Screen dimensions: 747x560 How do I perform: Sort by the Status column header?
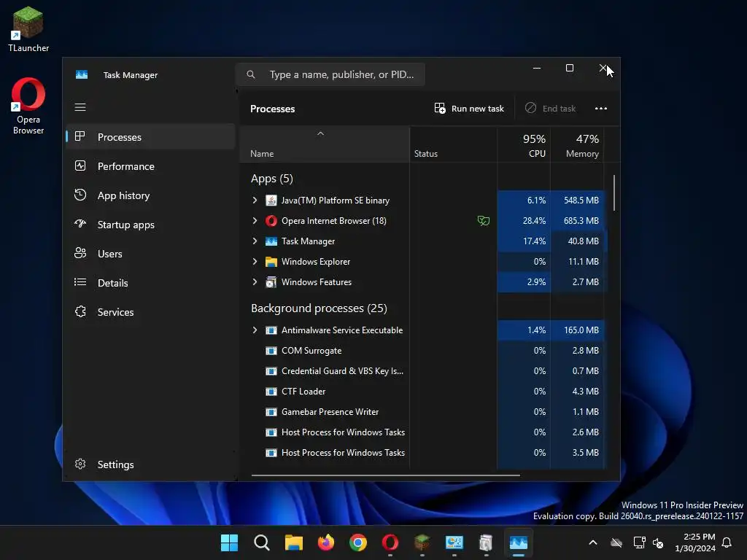(453, 145)
